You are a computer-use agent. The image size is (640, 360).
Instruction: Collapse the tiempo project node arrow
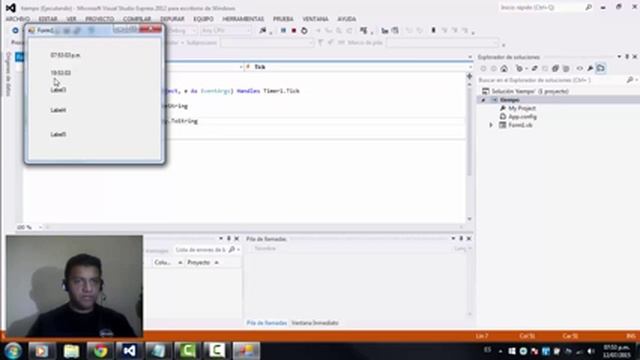click(483, 100)
